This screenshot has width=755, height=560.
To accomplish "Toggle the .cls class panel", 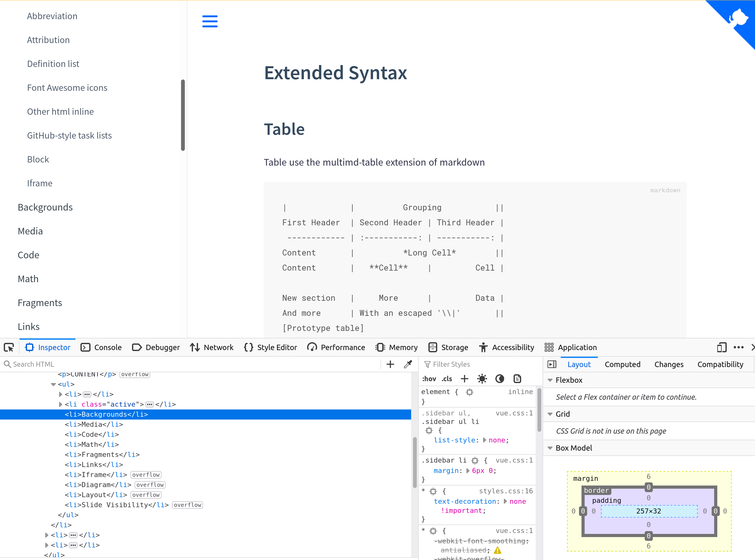I will (447, 379).
